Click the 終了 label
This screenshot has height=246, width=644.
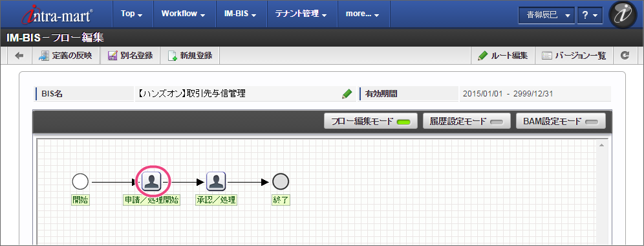tap(281, 200)
